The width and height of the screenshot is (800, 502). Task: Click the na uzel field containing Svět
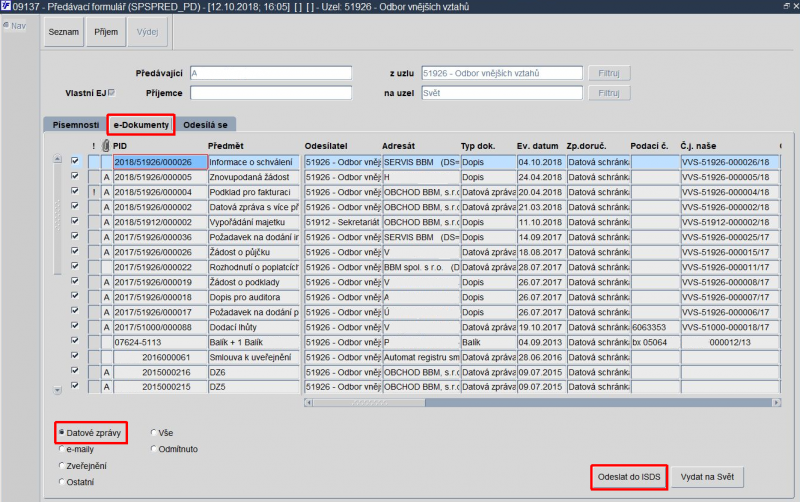[502, 93]
